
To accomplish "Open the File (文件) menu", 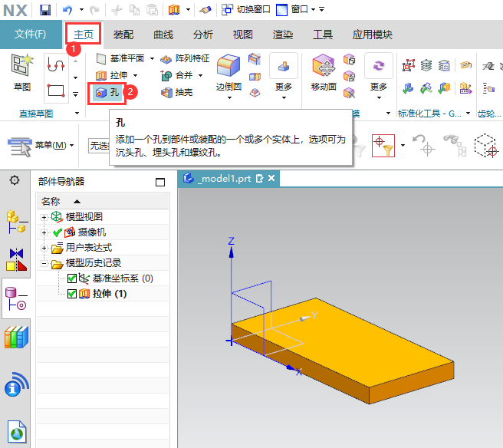I will pos(31,34).
